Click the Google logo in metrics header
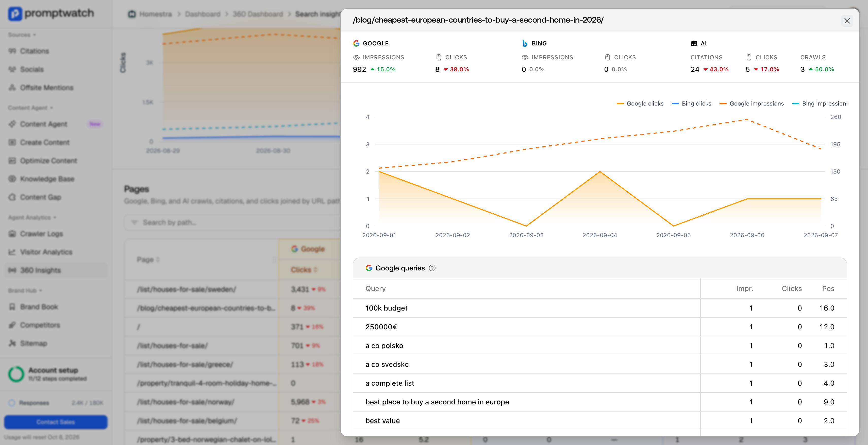Viewport: 868px width, 445px height. [356, 43]
